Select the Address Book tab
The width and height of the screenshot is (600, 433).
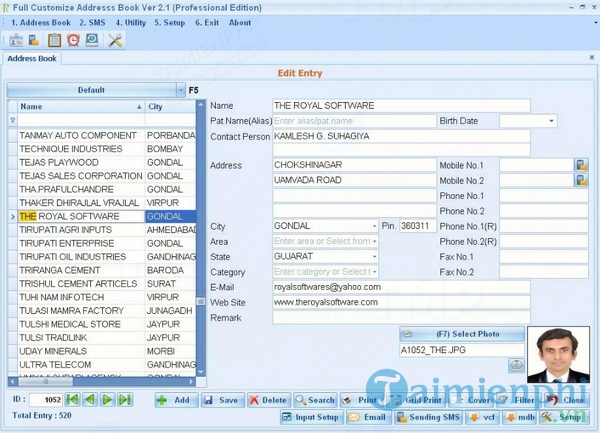[x=32, y=59]
